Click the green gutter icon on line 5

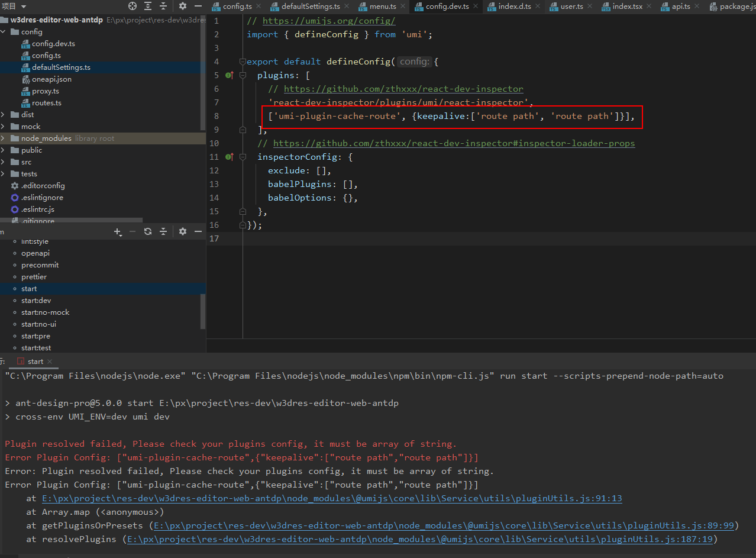pos(229,75)
